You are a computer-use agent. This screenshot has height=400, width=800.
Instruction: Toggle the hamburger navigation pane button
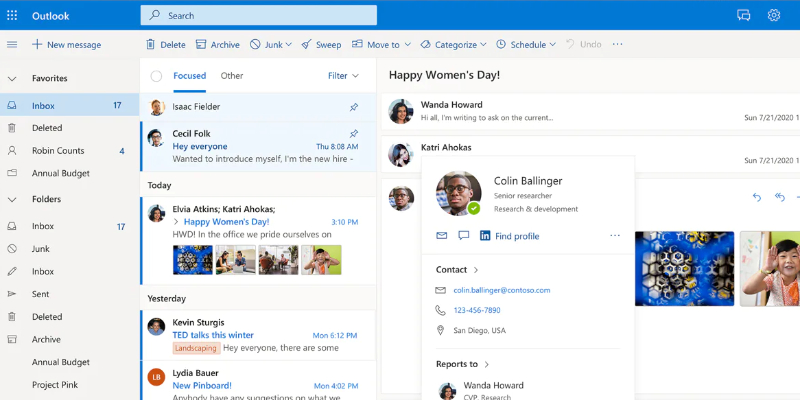tap(12, 45)
